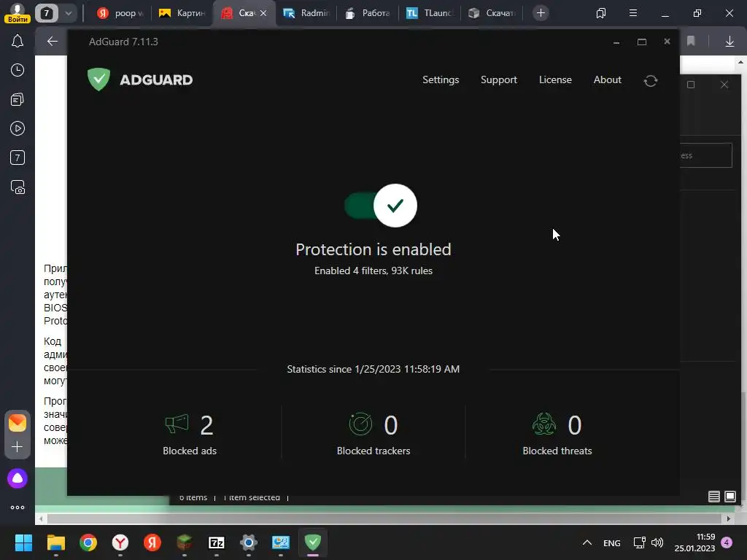Click the volume speaker tray icon

(657, 542)
